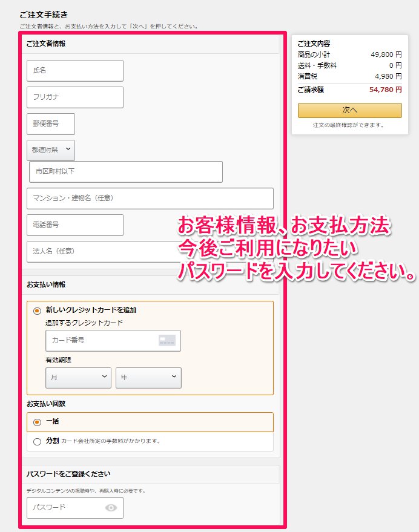Click the 4,980 円 consumption tax value
Screen dimensions: 419x532
388,76
